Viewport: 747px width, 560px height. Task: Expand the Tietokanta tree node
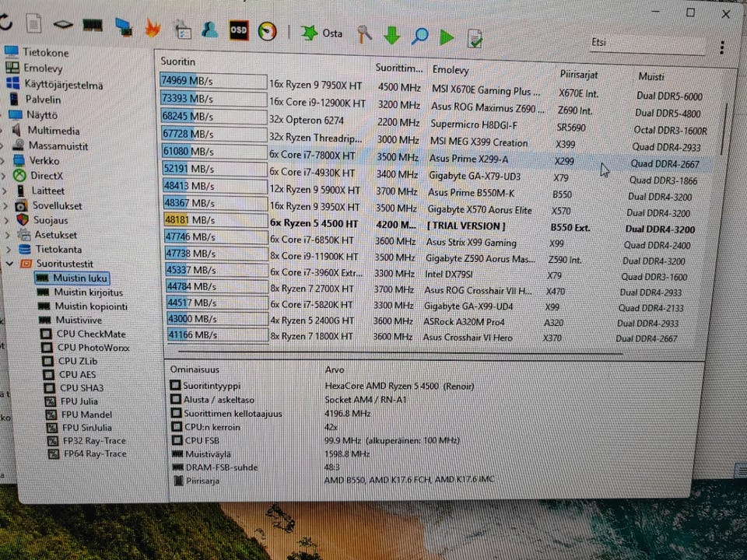tap(9, 249)
